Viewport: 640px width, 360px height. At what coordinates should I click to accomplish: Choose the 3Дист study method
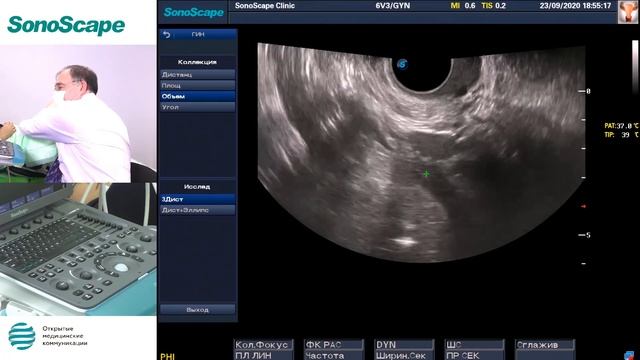click(198, 199)
